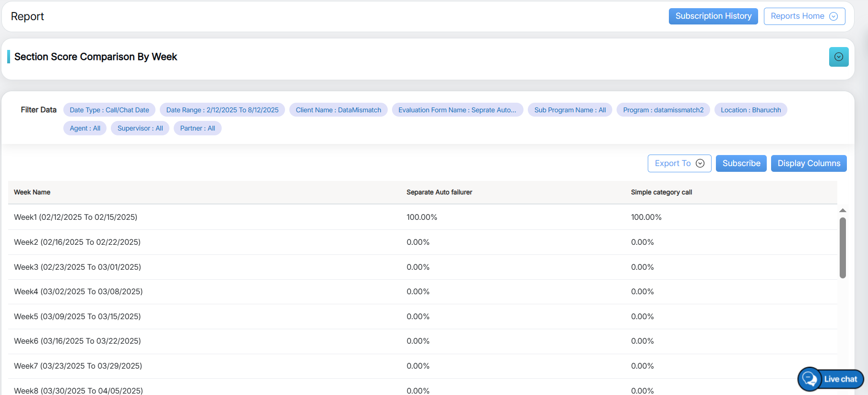Click the Subscription History button
Viewport: 868px width, 395px height.
point(713,16)
